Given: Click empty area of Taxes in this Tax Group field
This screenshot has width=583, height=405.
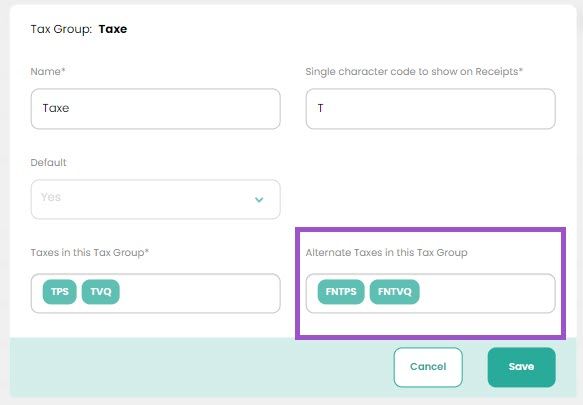Looking at the screenshot, I should pyautogui.click(x=201, y=293).
